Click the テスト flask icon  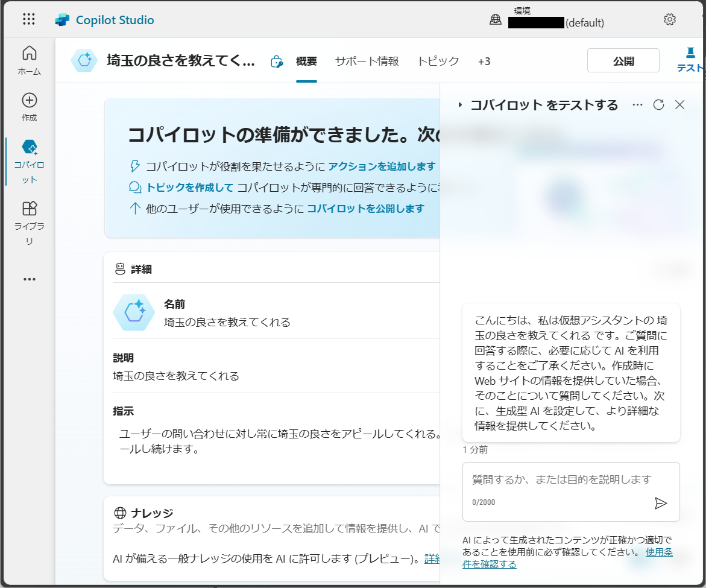pyautogui.click(x=690, y=52)
